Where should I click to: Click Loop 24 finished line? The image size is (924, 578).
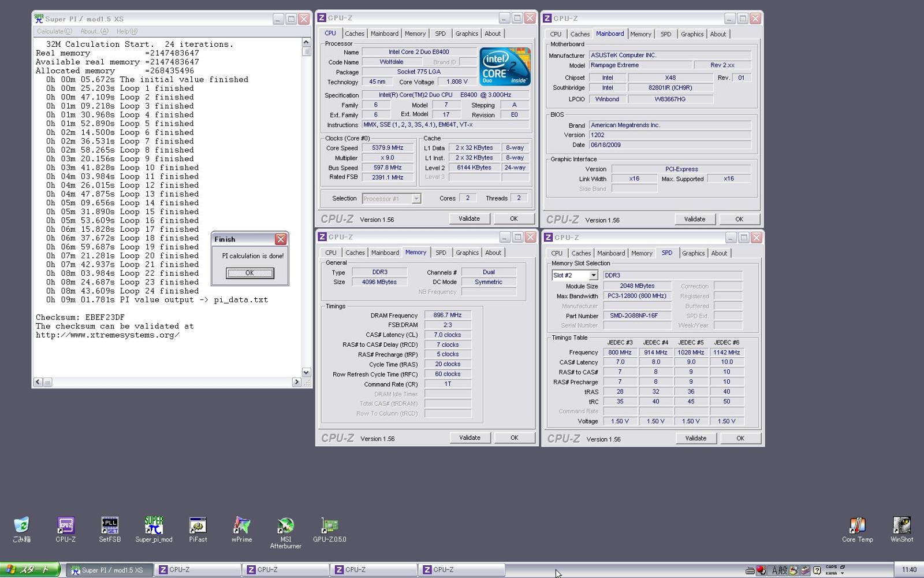(x=122, y=291)
